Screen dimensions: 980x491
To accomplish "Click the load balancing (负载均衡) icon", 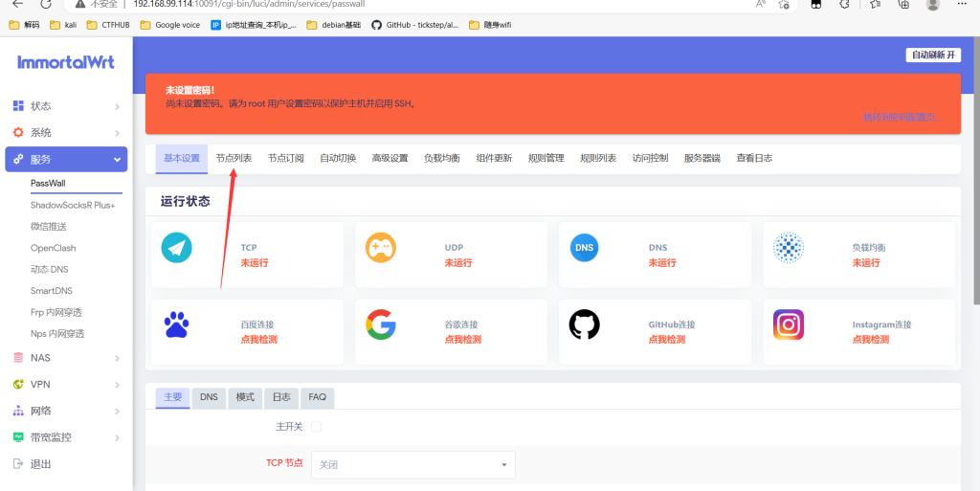I will pyautogui.click(x=788, y=248).
